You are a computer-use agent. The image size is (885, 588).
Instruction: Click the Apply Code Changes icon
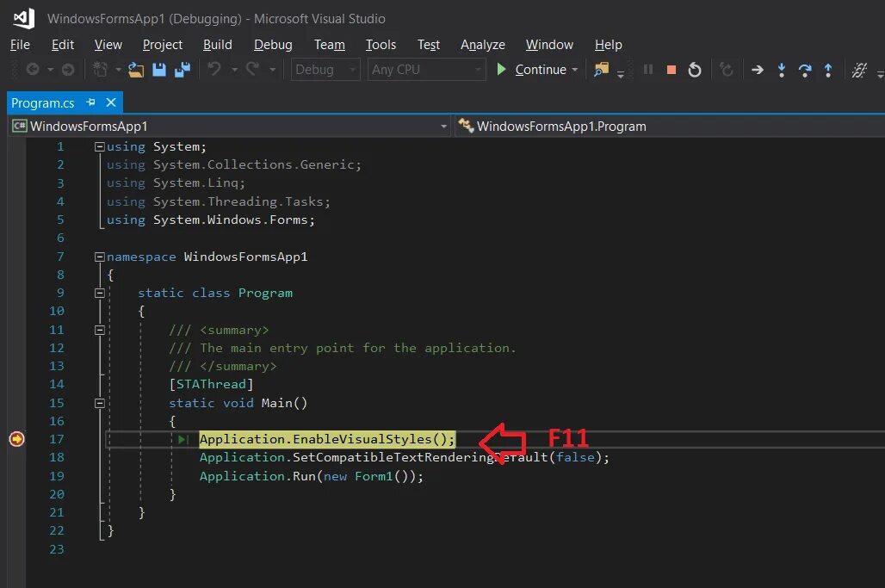pos(727,70)
